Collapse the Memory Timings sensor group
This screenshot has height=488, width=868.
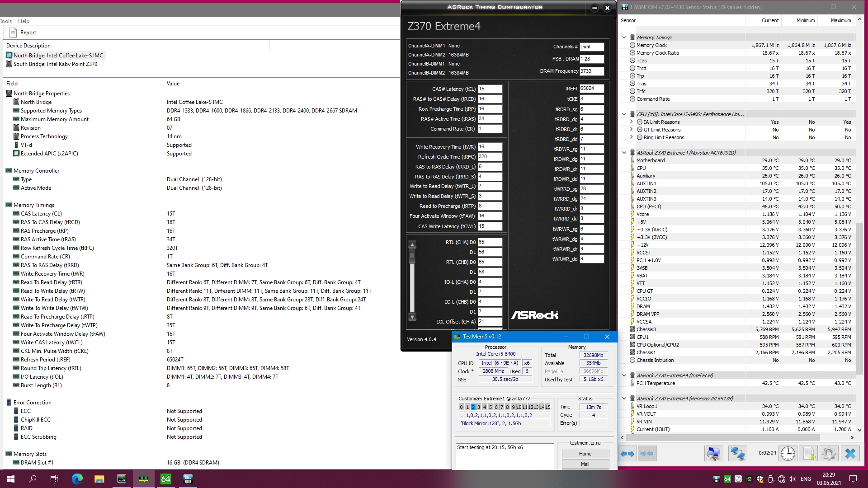[624, 38]
